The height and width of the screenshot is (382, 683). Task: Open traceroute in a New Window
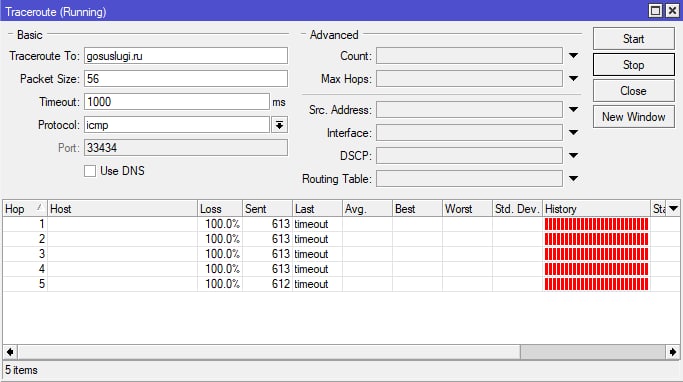[x=633, y=117]
